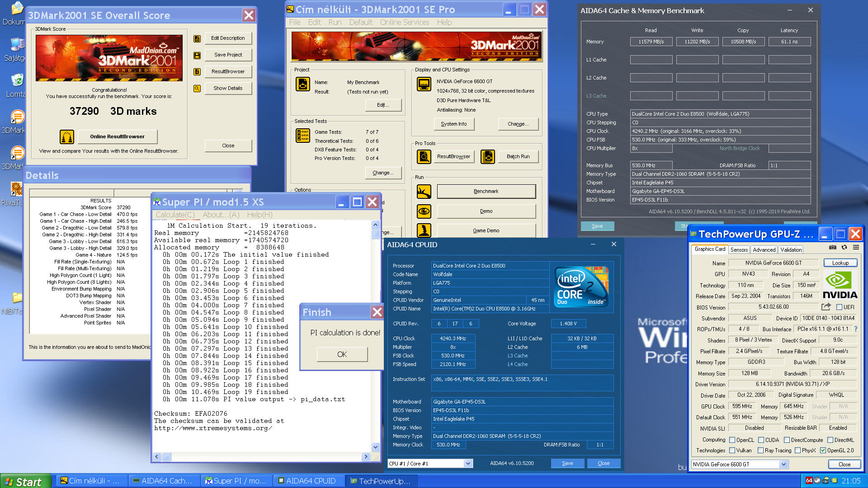Switch to Advanced tab in GPU-Z

tap(764, 249)
